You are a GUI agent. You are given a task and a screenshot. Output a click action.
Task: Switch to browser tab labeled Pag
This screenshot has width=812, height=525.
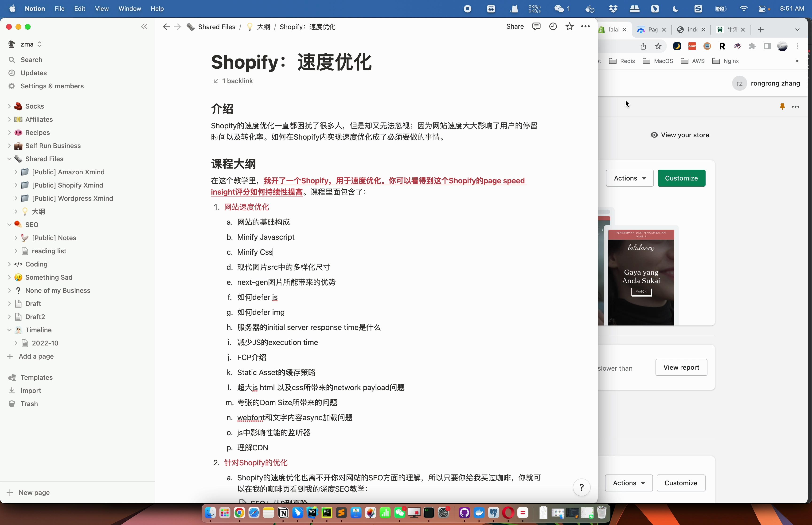coord(652,30)
